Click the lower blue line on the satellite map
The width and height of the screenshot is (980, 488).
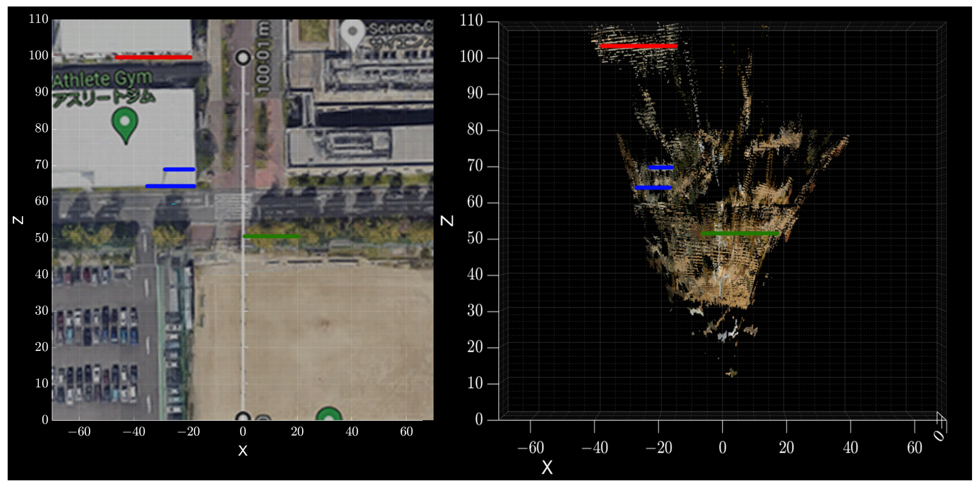[x=171, y=186]
